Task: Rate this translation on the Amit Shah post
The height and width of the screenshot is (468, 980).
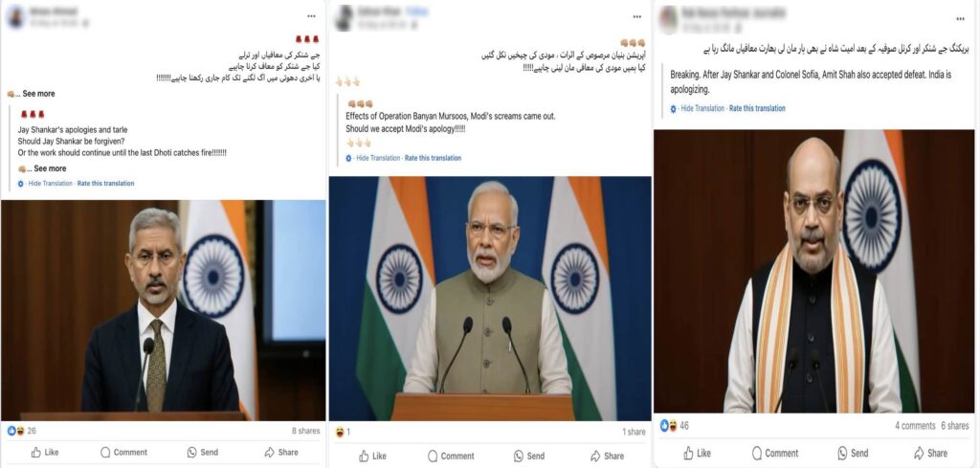Action: point(757,108)
